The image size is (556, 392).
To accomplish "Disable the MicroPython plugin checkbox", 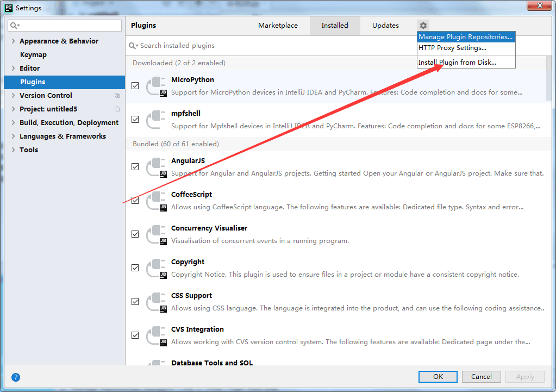I will [x=135, y=86].
